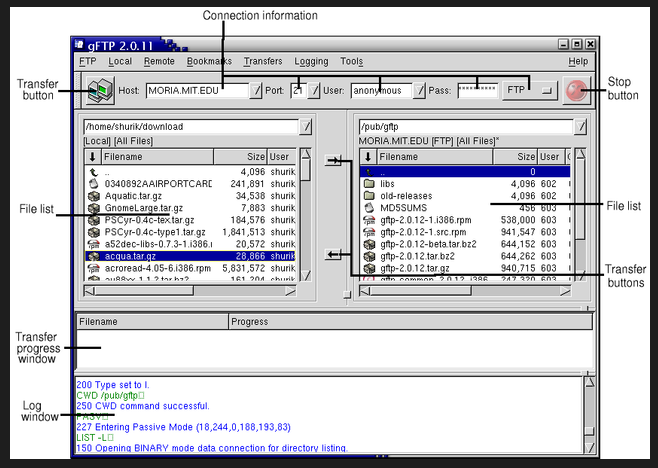Image resolution: width=658 pixels, height=468 pixels.
Task: Click the rpm icon for gftp-2.0.12-1.i386.rpm
Action: (x=369, y=220)
